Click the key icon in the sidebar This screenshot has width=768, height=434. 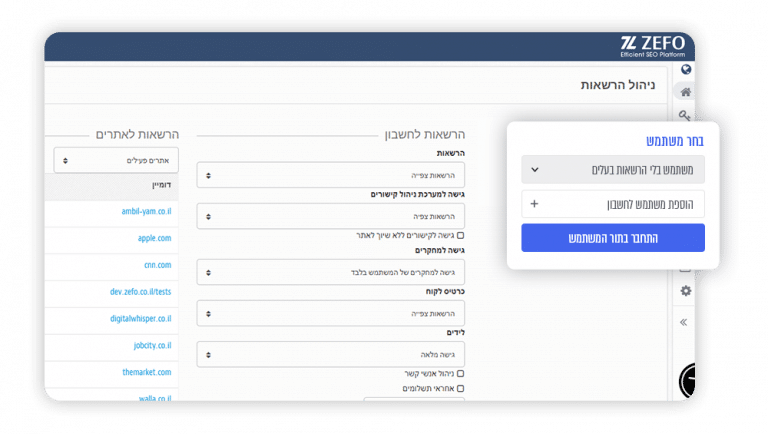click(x=684, y=116)
